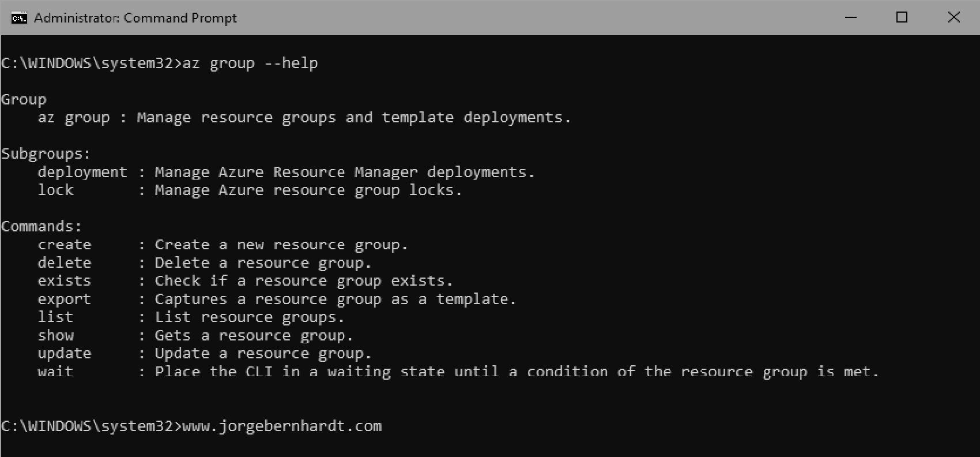The image size is (980, 457).
Task: Click the 'Administrator: Command Prompt' title text
Action: tap(135, 18)
